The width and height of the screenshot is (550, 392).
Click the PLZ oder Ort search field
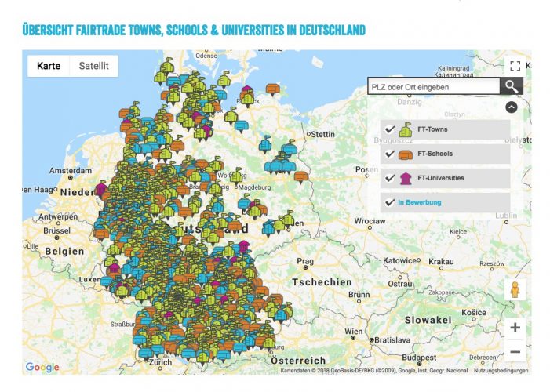click(x=434, y=86)
